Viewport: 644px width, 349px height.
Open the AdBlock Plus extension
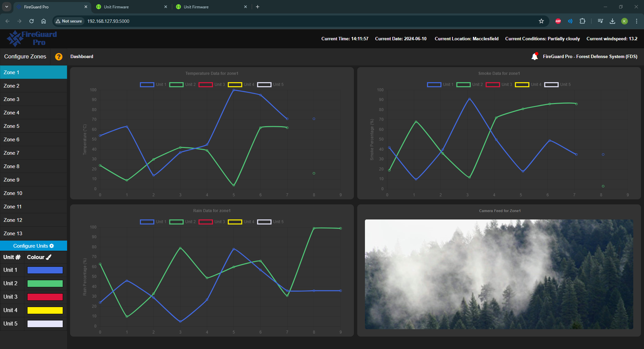[x=558, y=21]
